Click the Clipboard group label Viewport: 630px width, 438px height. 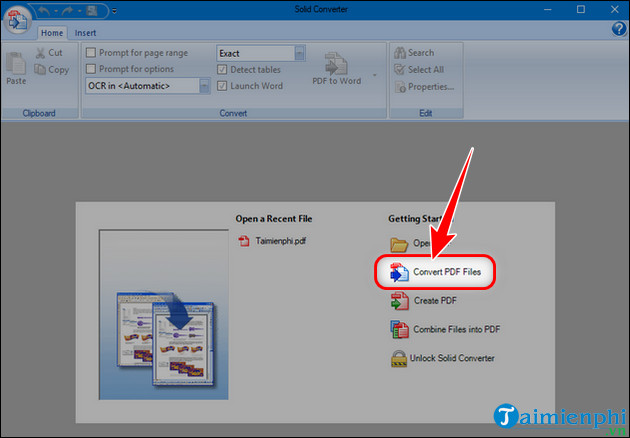[39, 113]
